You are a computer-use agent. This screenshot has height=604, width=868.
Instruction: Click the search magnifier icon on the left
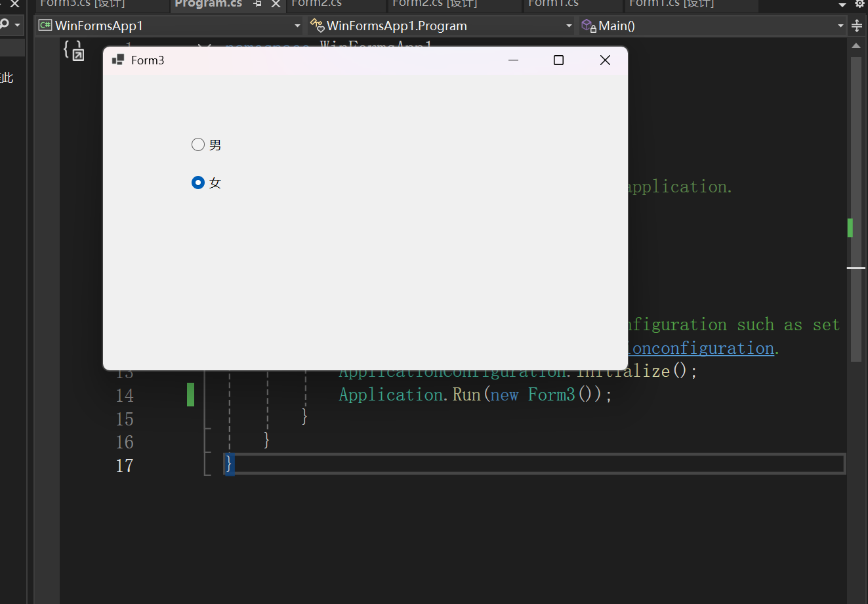point(6,25)
